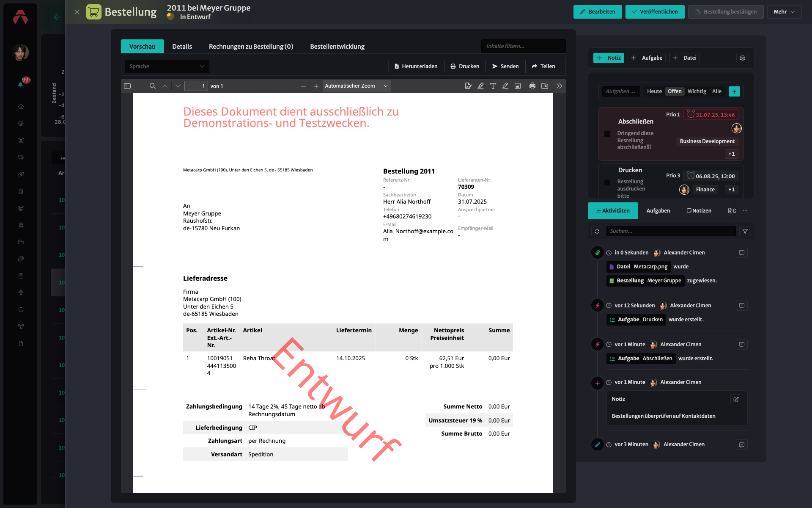Switch to the Details tab

182,47
